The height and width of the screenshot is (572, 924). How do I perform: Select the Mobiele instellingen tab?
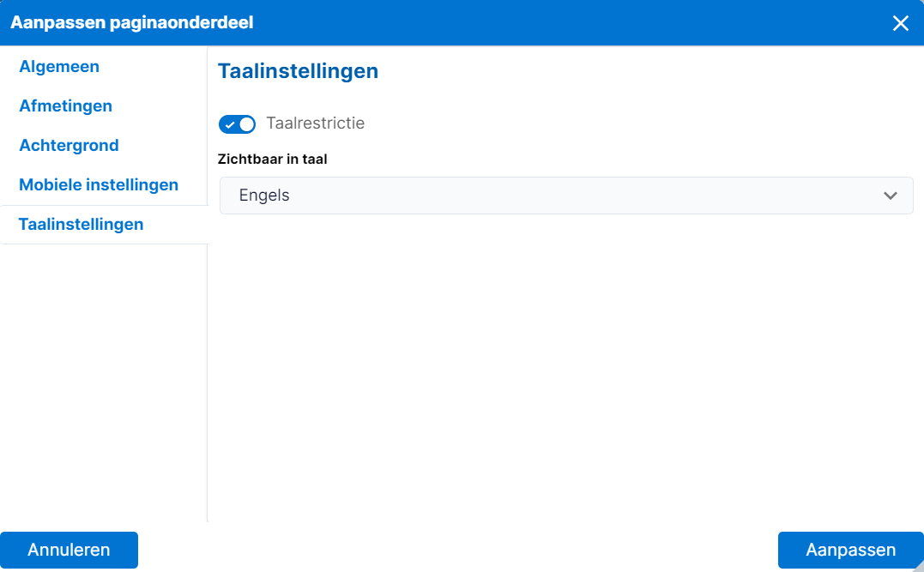click(x=99, y=185)
